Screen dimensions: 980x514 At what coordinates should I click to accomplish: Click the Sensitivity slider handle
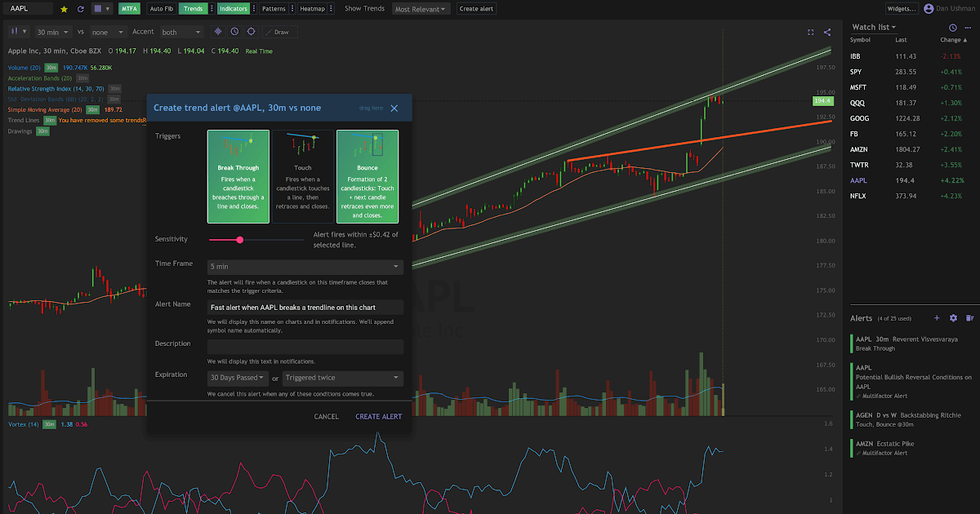(239, 240)
